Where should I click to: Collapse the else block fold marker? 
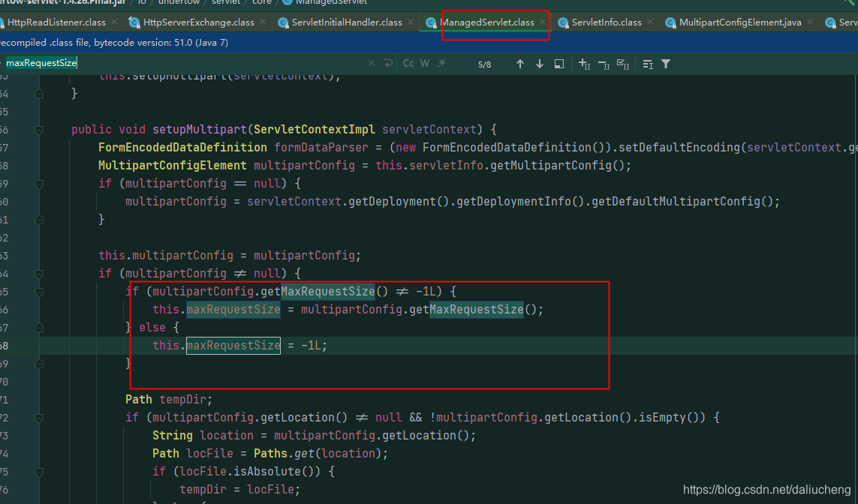coord(39,328)
